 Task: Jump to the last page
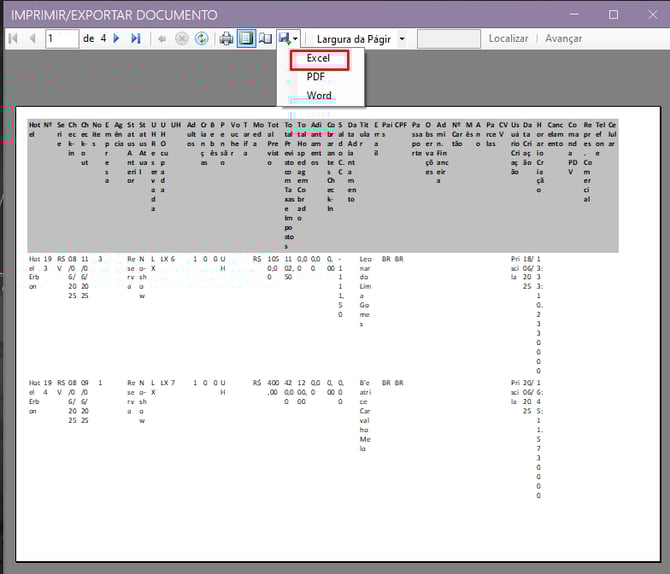pos(135,38)
